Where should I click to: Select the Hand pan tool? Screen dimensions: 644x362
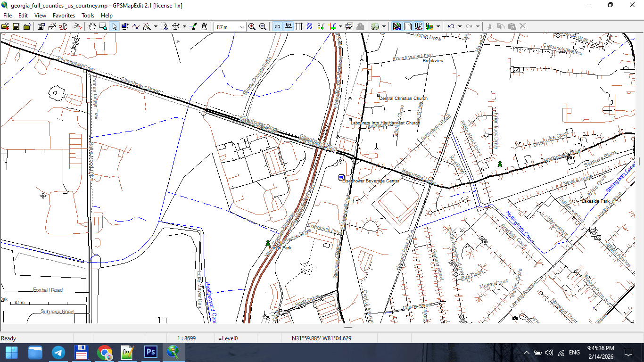click(92, 26)
